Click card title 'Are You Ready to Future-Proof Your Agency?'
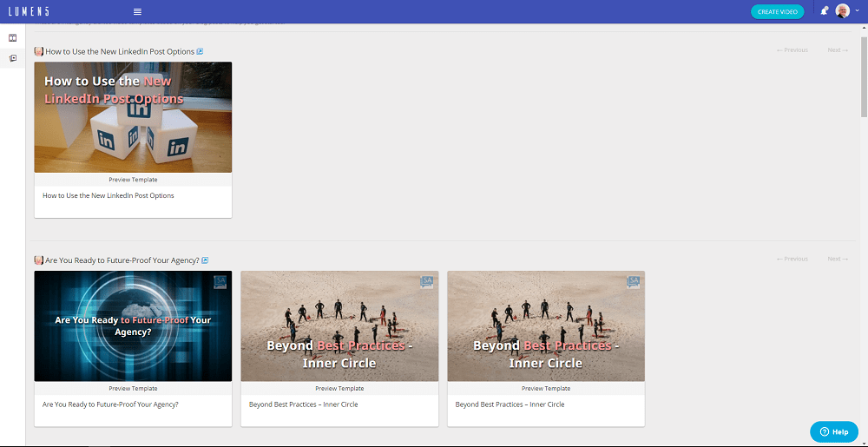This screenshot has height=447, width=868. pos(111,404)
